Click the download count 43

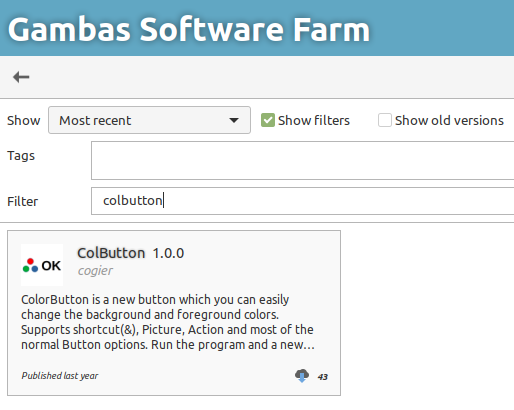coord(323,377)
